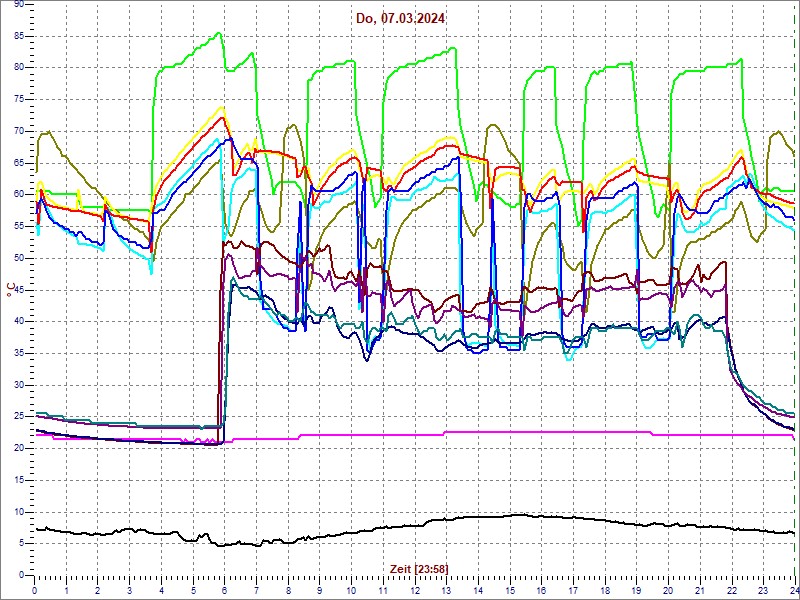This screenshot has width=800, height=600.
Task: Select the 30 label on the temperature axis
Action: coord(18,385)
